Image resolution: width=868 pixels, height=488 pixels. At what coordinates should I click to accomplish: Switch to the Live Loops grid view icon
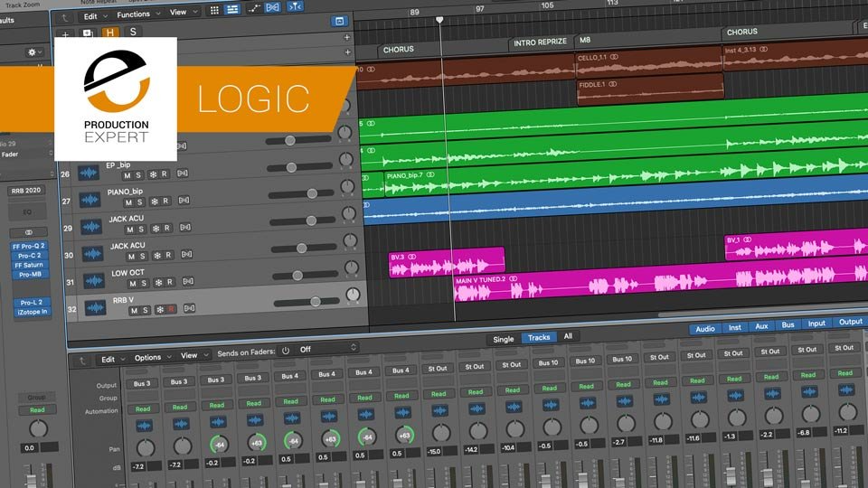coord(214,11)
